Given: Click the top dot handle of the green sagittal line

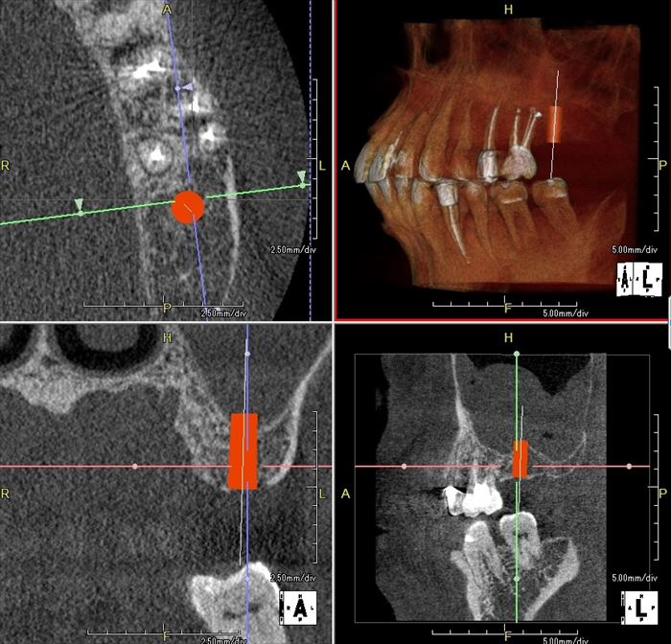Looking at the screenshot, I should pyautogui.click(x=517, y=354).
